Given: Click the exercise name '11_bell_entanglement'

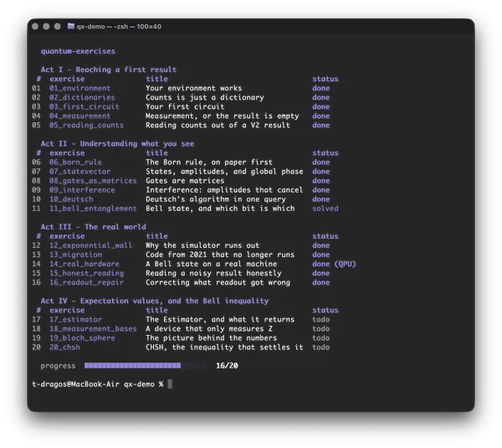Looking at the screenshot, I should tap(93, 209).
